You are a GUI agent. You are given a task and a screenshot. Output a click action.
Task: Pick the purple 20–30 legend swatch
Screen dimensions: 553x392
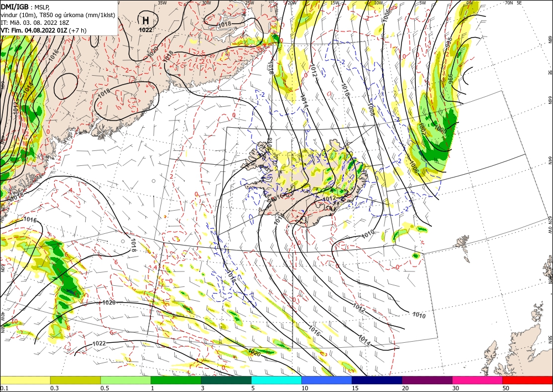pyautogui.click(x=427, y=380)
